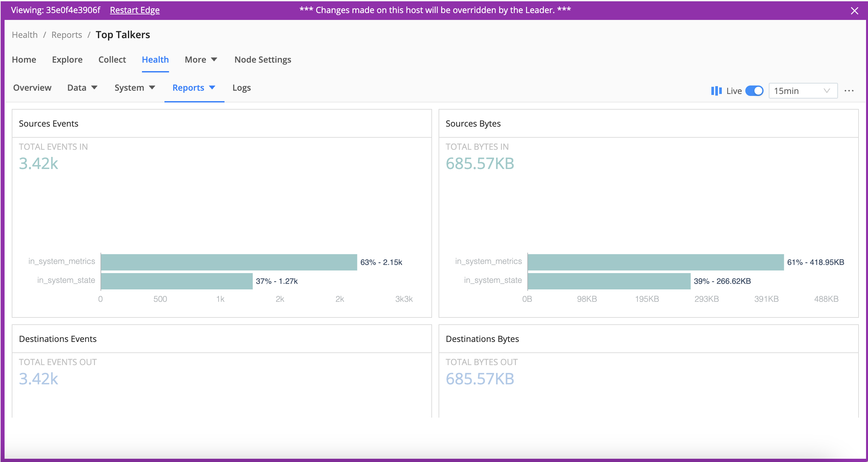Open the Explore menu item
This screenshot has width=868, height=462.
(67, 60)
